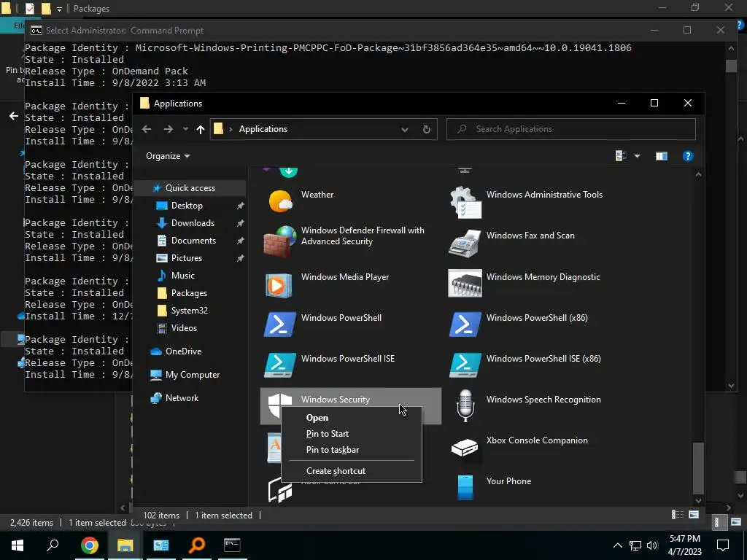Open Packages folder in navigation pane
The image size is (747, 560).
click(x=190, y=293)
